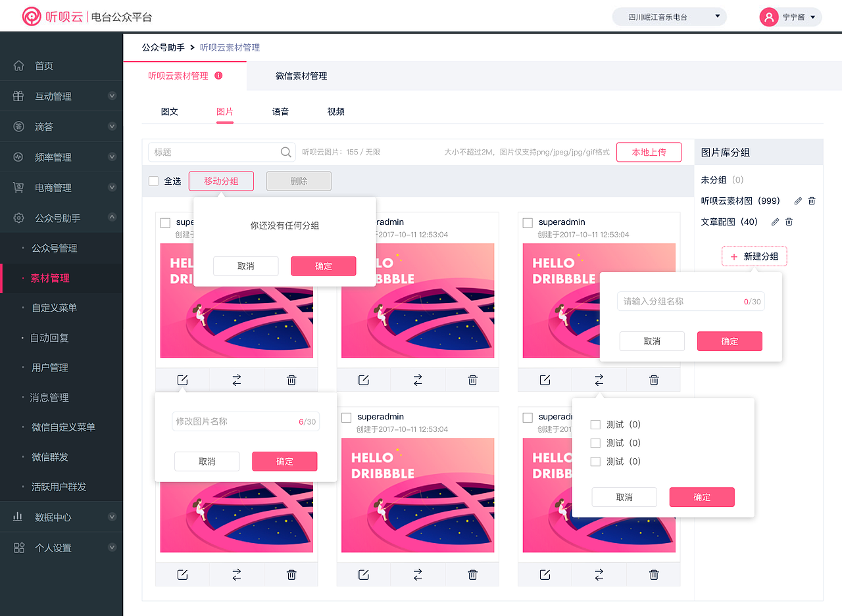Screen dimensions: 842x616
Task: Click the shopping cart icon beside 电商管理
Action: (18, 187)
